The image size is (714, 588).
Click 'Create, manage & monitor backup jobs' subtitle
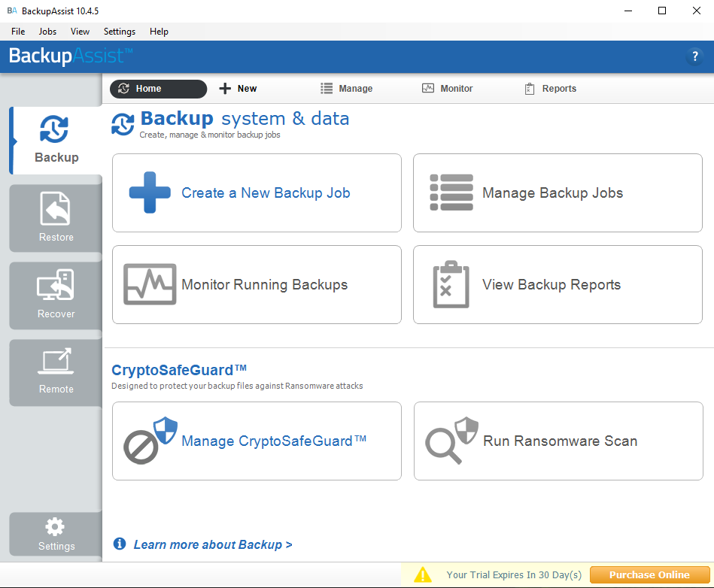pos(209,135)
